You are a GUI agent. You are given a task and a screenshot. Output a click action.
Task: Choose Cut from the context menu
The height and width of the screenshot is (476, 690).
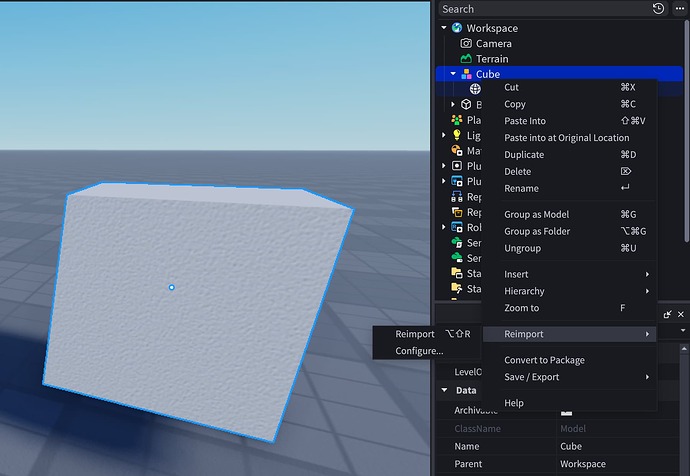pos(570,87)
